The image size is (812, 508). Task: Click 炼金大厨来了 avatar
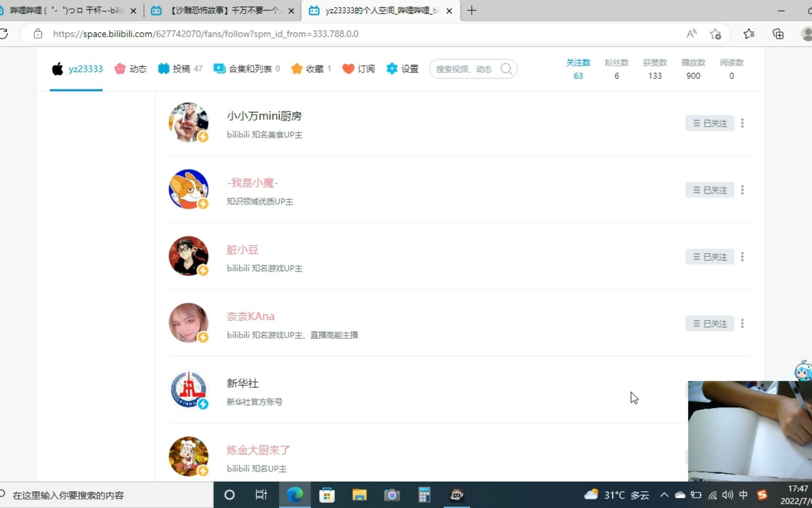click(x=188, y=456)
